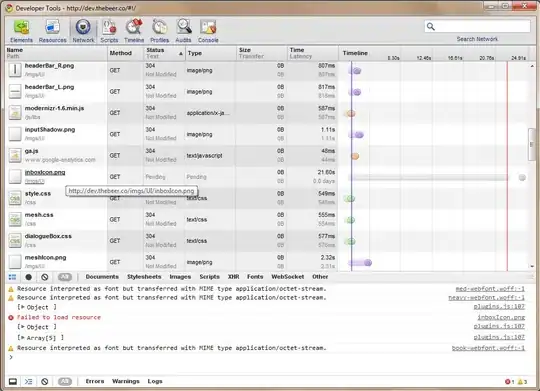Filter network by Documents
The image size is (540, 391).
tap(102, 277)
